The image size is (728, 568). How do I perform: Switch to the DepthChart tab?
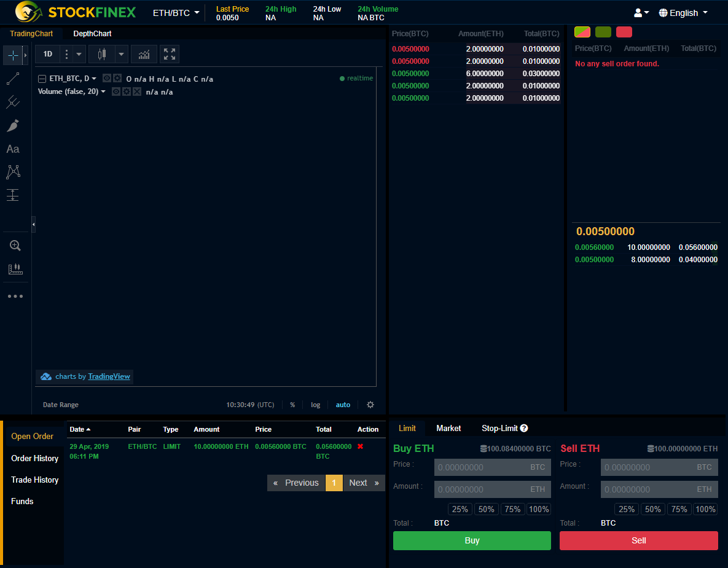[x=92, y=34]
